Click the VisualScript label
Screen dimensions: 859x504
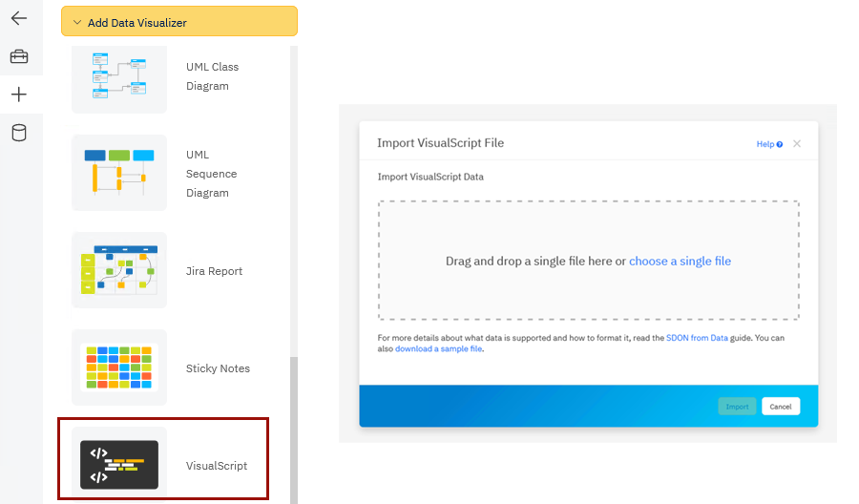(x=217, y=466)
